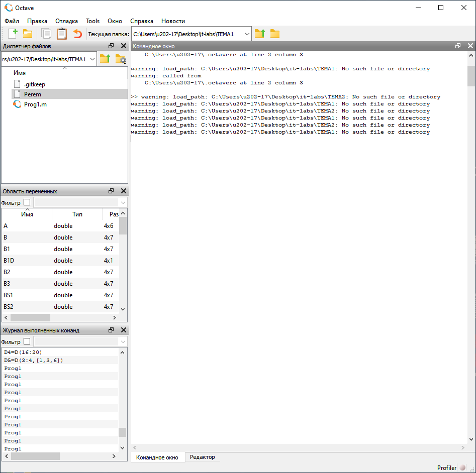Expand the current folder path dropdown
The width and height of the screenshot is (476, 473).
[x=247, y=34]
